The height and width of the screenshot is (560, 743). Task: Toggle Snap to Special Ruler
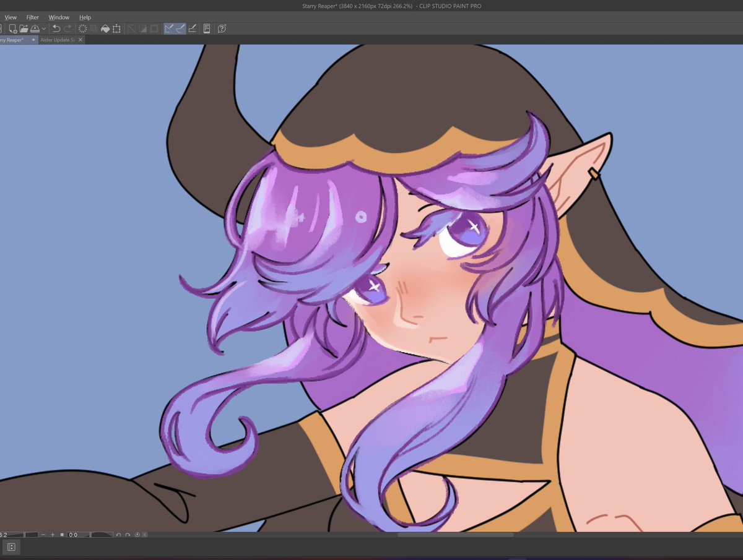[180, 28]
